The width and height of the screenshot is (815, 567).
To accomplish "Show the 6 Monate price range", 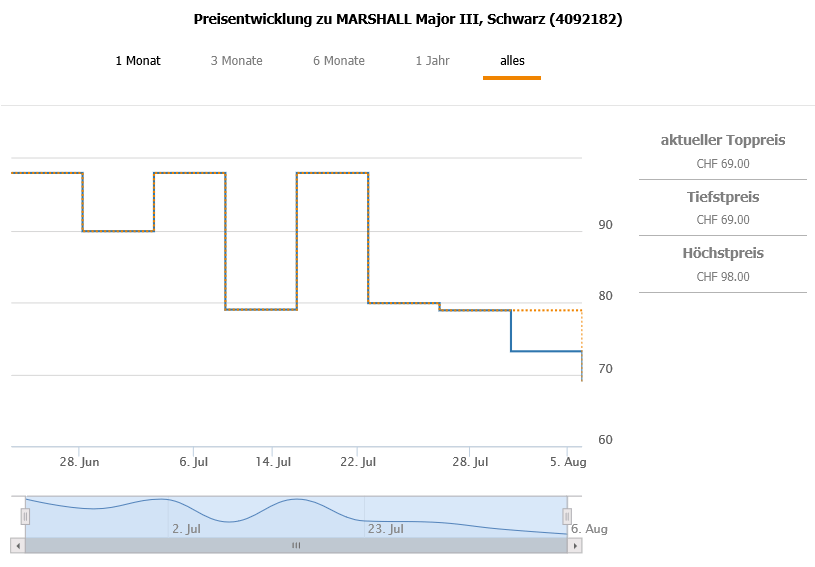I will pos(339,61).
